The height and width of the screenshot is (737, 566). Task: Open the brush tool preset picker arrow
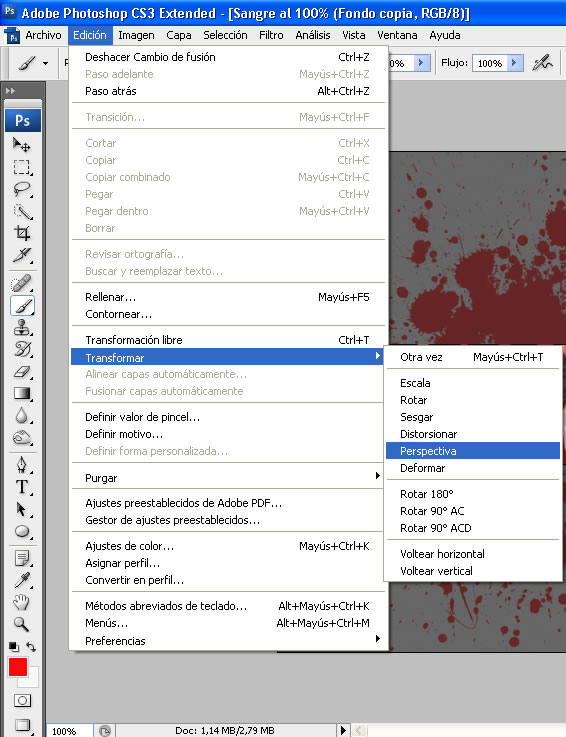[46, 63]
